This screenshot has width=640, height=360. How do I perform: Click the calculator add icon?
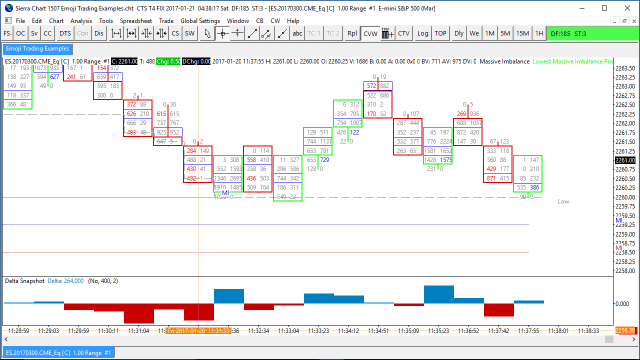point(387,33)
